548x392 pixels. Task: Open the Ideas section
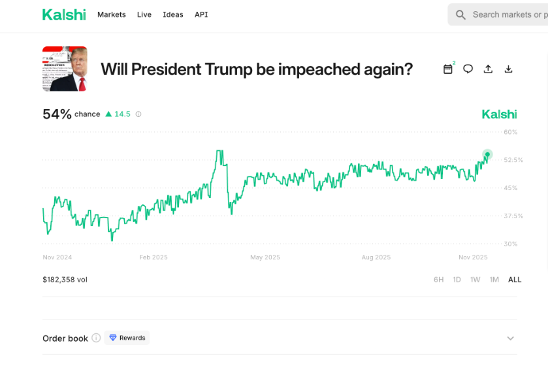[173, 14]
